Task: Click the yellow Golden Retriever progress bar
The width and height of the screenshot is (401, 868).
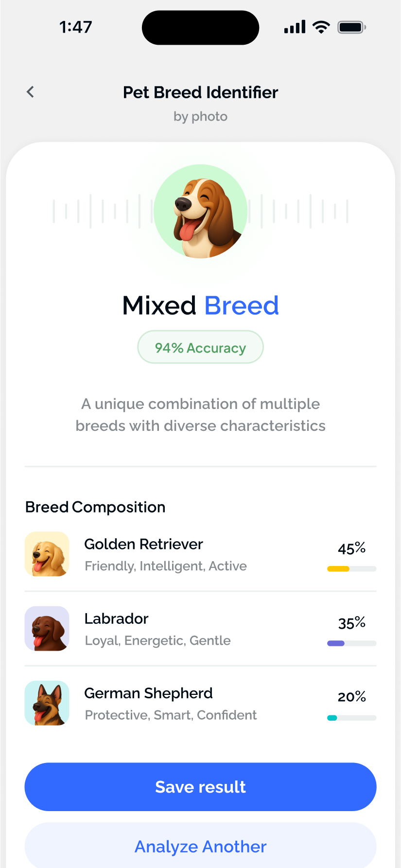Action: click(x=351, y=568)
